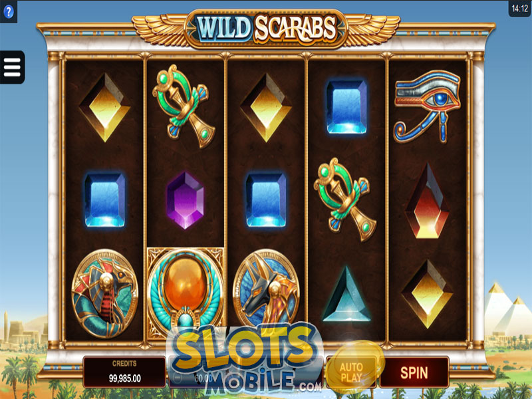The height and width of the screenshot is (399, 532).
Task: Select the red crystal gem symbol
Action: coord(428,201)
